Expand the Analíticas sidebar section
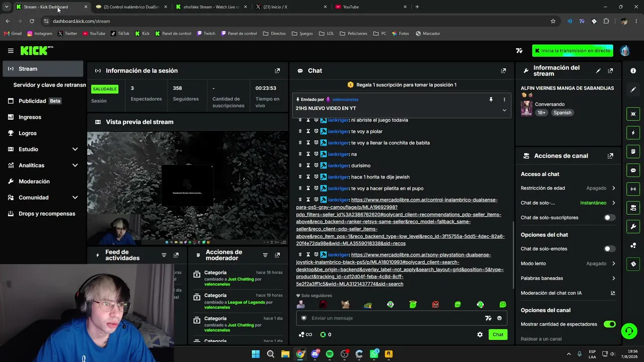Image resolution: width=644 pixels, height=362 pixels. click(75, 165)
